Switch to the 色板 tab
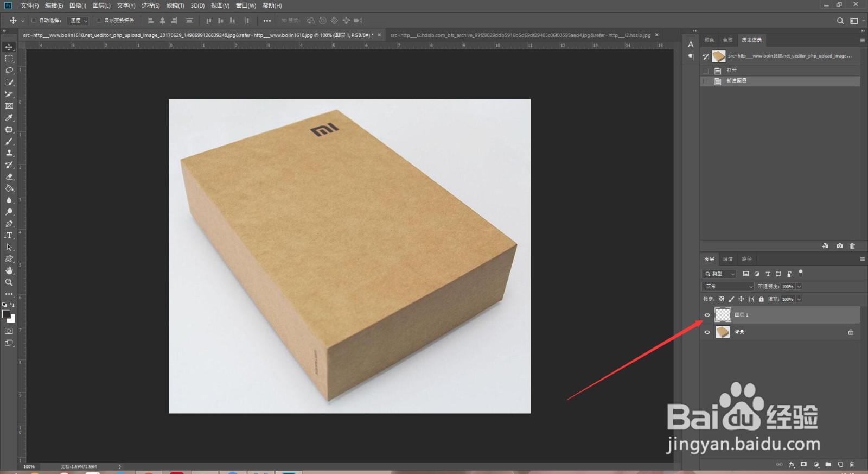 (x=727, y=40)
